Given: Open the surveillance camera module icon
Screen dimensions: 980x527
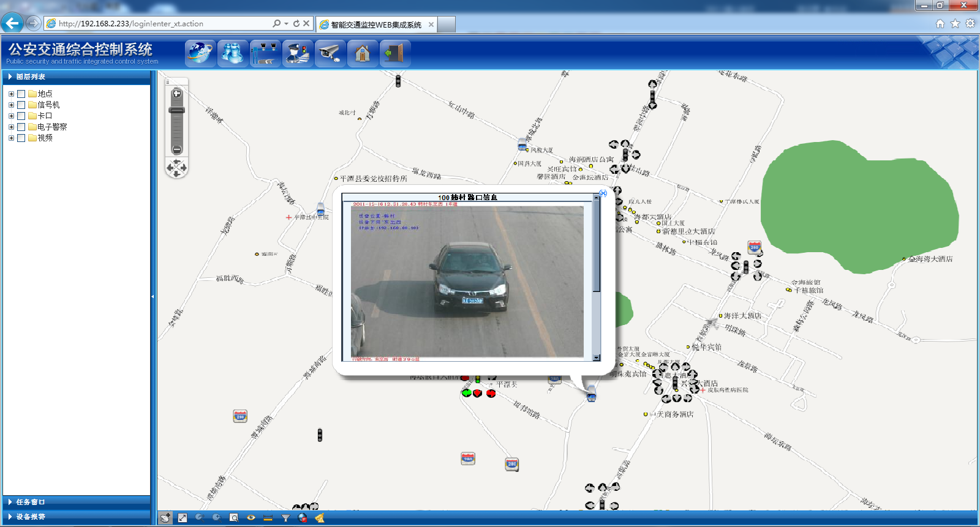Looking at the screenshot, I should click(330, 53).
